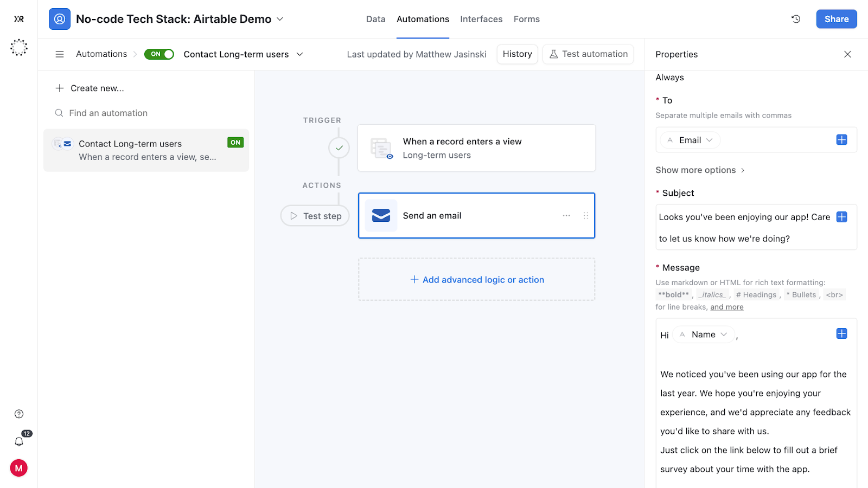
Task: Click the plus button in To field
Action: pos(842,140)
